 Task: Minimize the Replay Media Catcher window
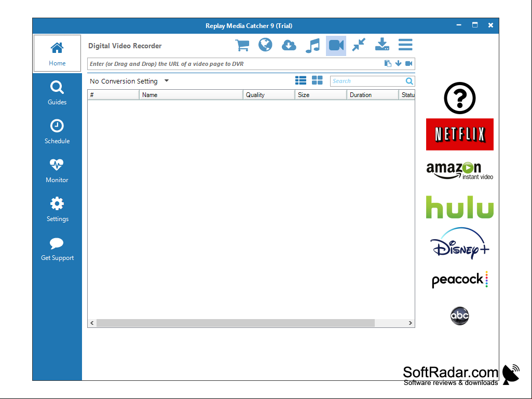point(459,25)
